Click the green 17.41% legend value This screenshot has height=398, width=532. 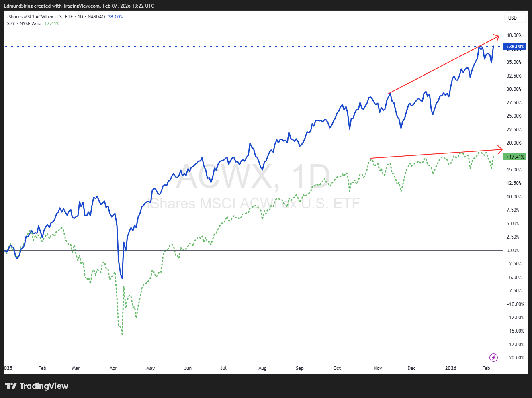[x=52, y=24]
